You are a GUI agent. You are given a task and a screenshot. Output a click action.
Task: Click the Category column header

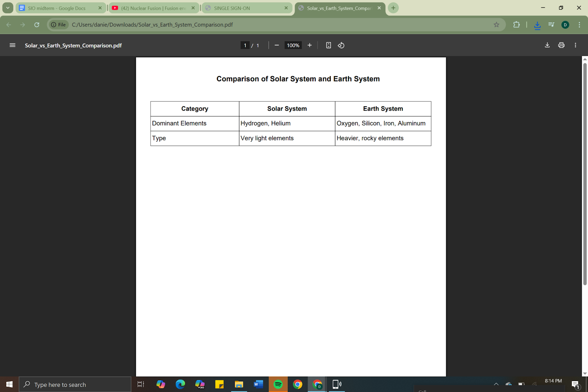195,109
